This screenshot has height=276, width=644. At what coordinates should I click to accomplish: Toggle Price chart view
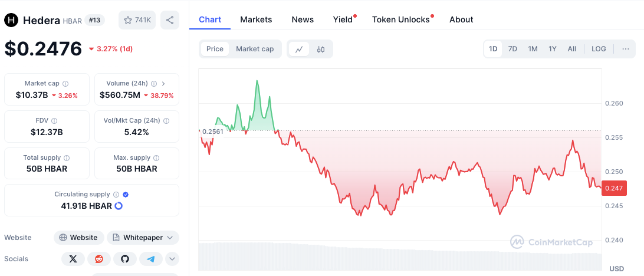point(215,49)
